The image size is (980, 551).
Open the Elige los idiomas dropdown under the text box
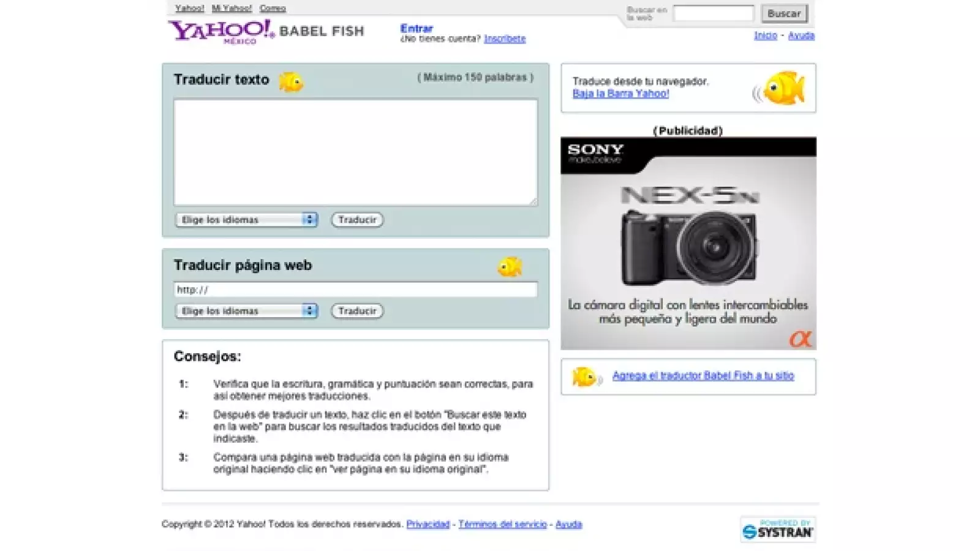[x=246, y=220]
